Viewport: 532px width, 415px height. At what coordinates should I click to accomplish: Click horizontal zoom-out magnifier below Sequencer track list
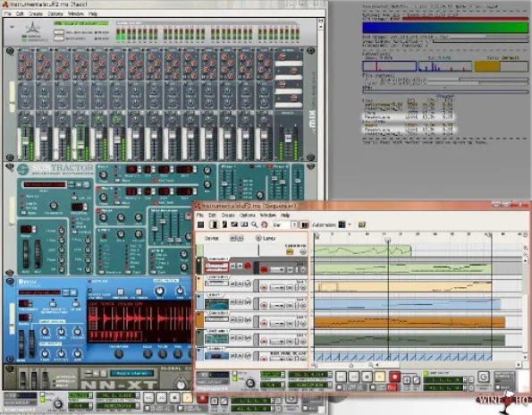coord(314,365)
